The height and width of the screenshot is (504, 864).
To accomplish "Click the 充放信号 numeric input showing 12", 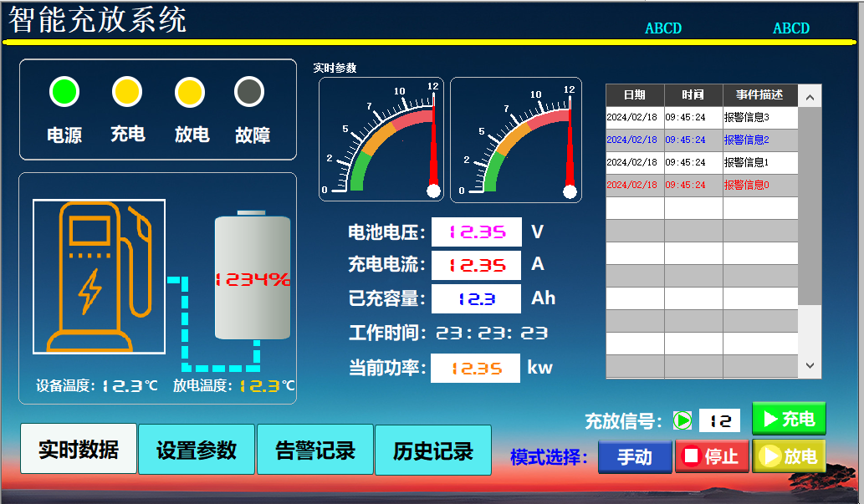I will (x=719, y=420).
